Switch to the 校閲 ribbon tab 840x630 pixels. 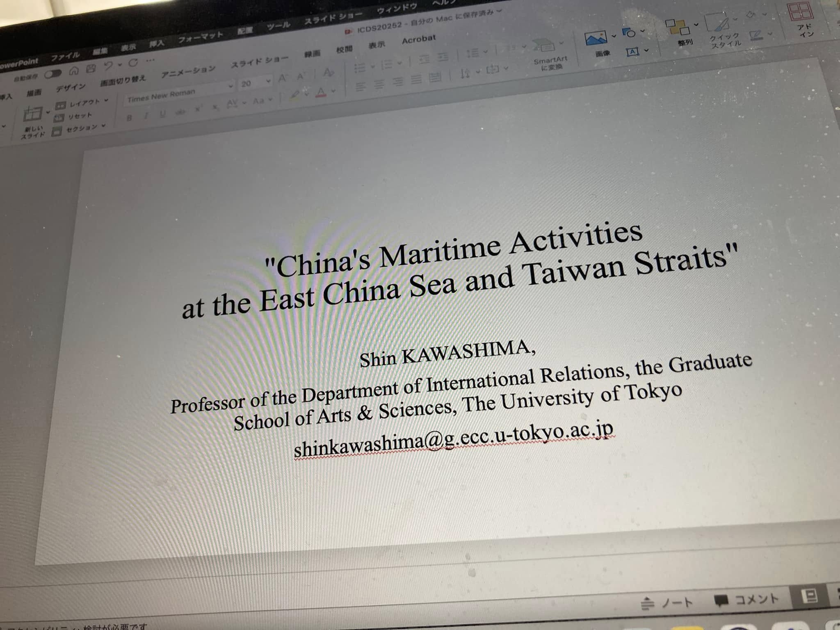point(345,49)
